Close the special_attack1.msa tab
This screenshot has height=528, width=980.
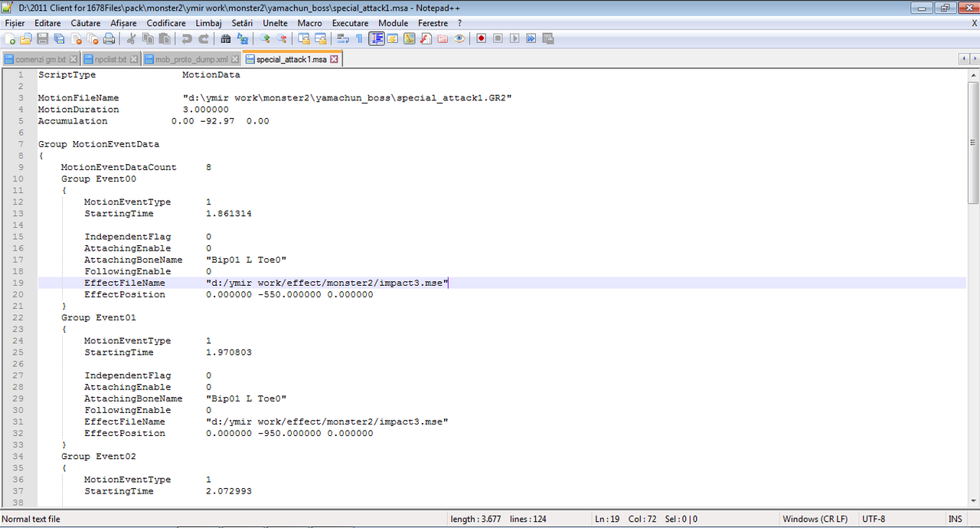tap(335, 59)
